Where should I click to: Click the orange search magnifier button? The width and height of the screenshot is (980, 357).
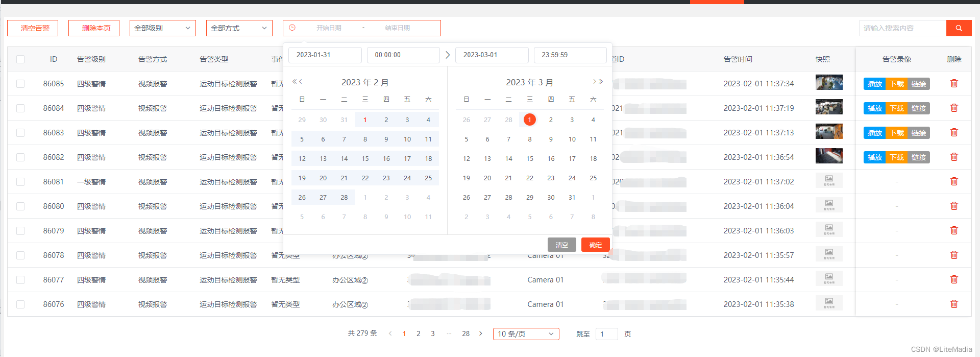(x=959, y=28)
